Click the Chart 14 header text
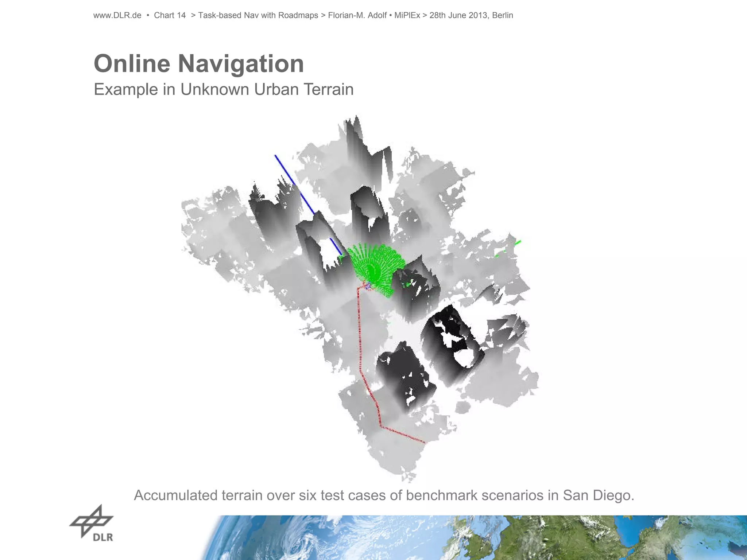747x560 pixels. pos(170,15)
